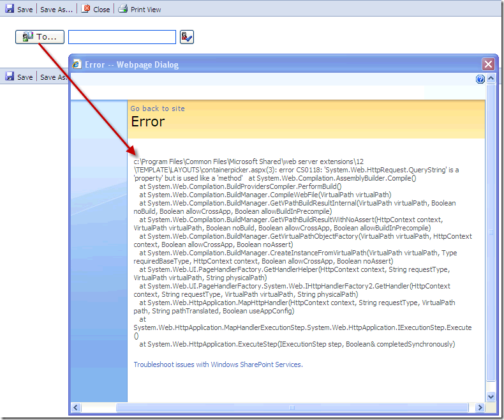
Task: Click the lower Save floppy disk icon
Action: [10, 76]
